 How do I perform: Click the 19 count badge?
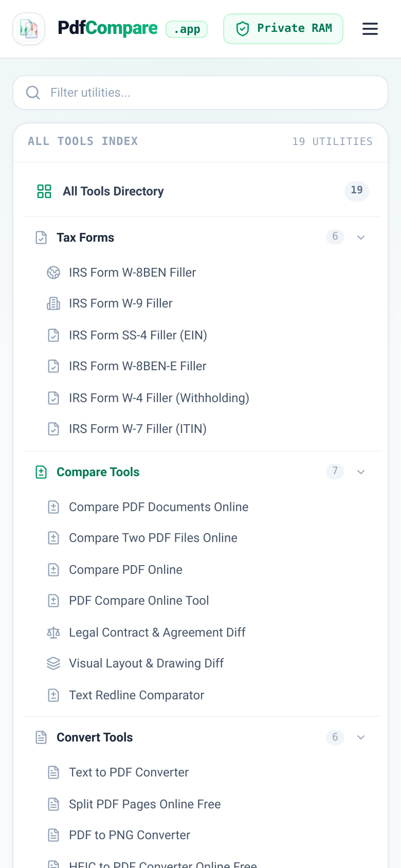357,191
